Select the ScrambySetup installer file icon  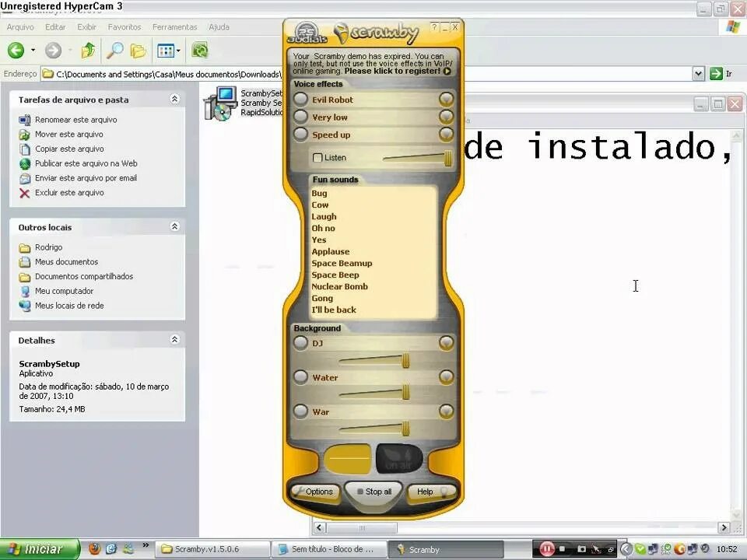(x=220, y=103)
